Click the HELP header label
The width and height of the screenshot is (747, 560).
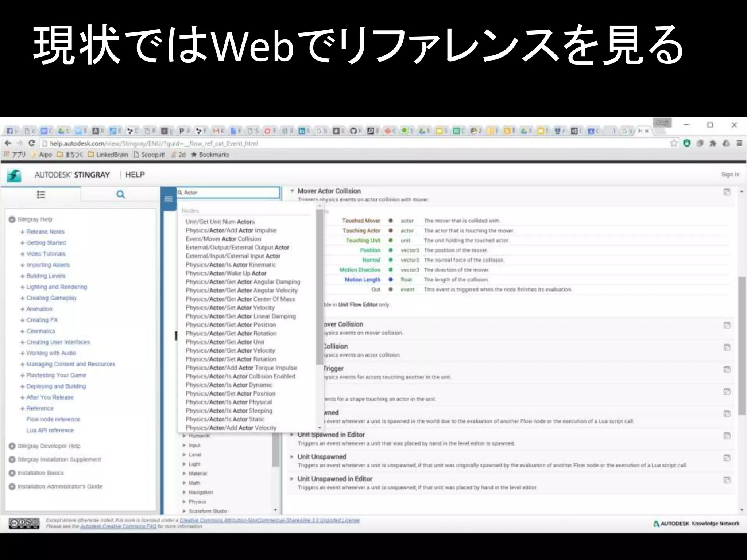135,175
